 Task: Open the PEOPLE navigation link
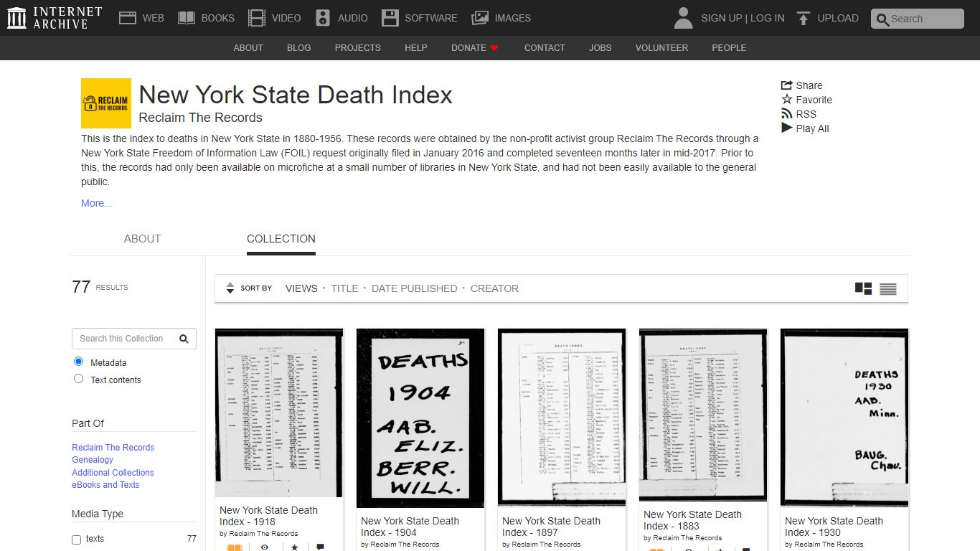tap(729, 48)
